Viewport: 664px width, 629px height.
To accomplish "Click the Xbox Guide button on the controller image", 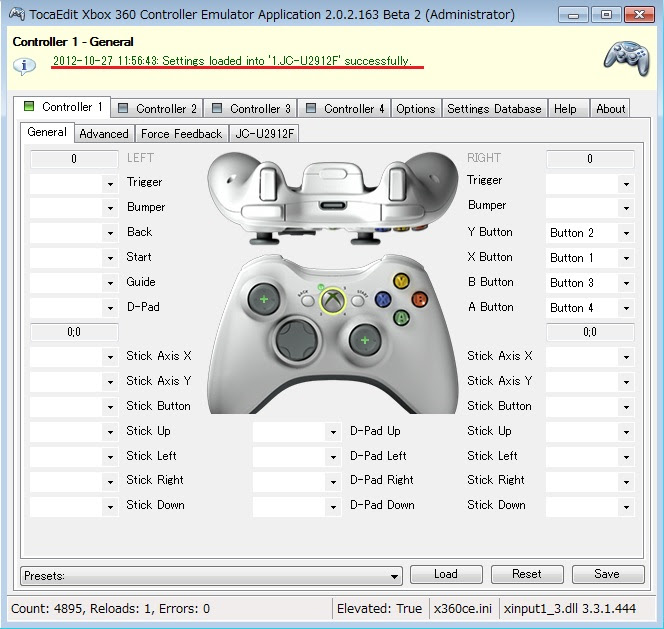I will (x=333, y=301).
